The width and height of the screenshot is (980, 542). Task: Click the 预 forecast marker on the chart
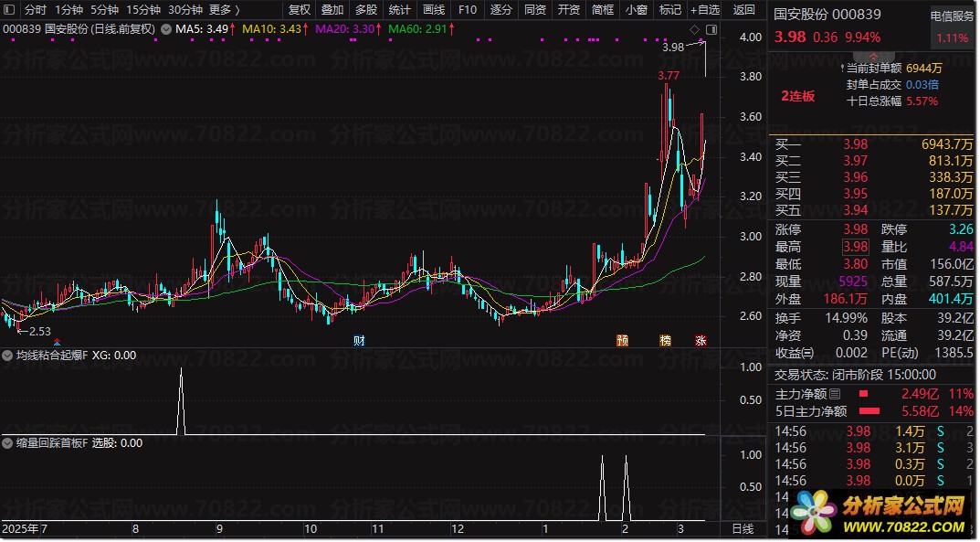click(623, 341)
